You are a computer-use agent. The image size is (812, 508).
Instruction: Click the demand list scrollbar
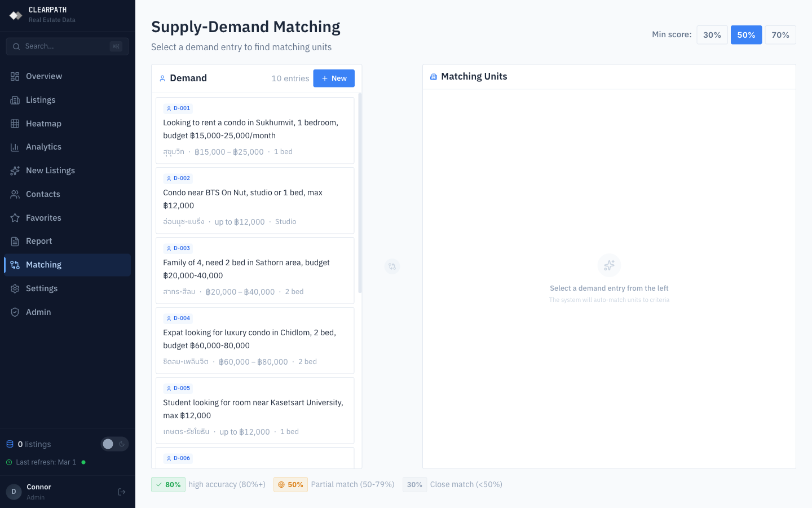(360, 192)
